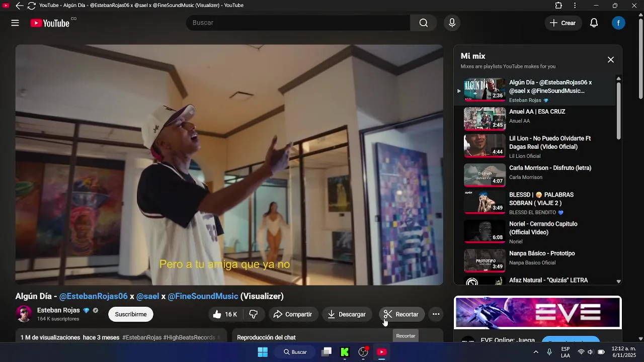Viewport: 644px width, 362px height.
Task: Open the browser three-dot menu
Action: (575, 6)
